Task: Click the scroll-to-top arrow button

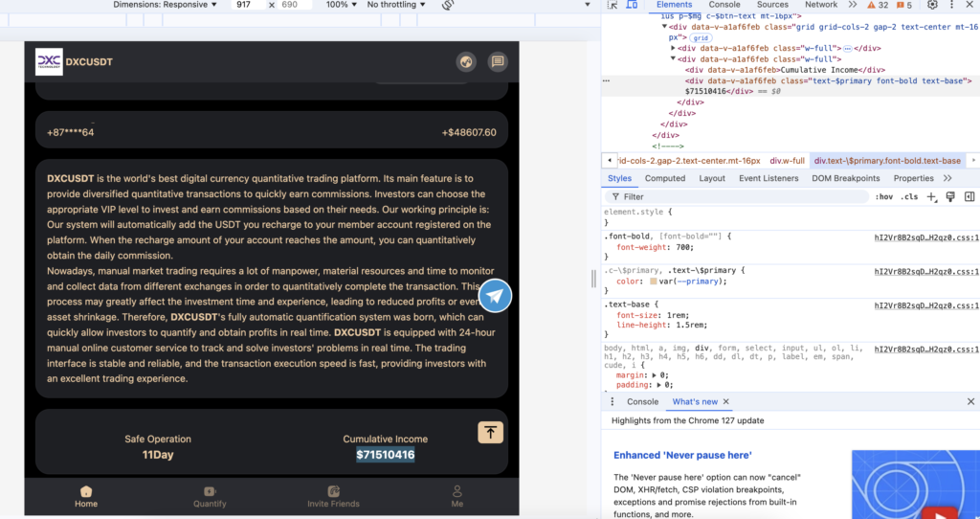Action: coord(491,432)
